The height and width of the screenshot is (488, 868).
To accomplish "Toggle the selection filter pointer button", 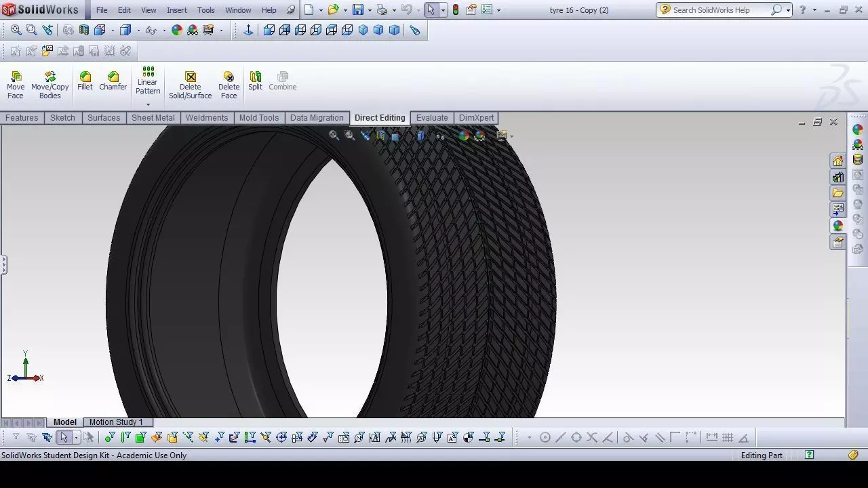I will coord(64,437).
